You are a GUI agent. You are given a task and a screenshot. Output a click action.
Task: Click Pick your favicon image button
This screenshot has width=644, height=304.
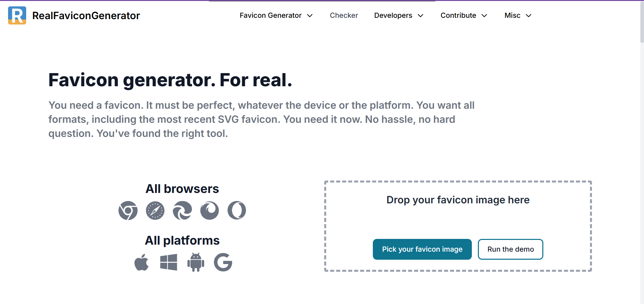click(x=422, y=249)
